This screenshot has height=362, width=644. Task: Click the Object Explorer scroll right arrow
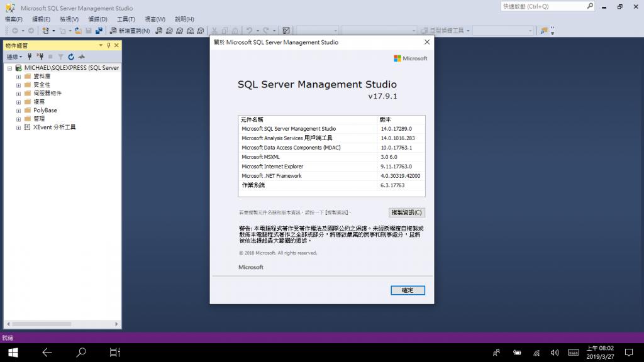click(x=116, y=324)
